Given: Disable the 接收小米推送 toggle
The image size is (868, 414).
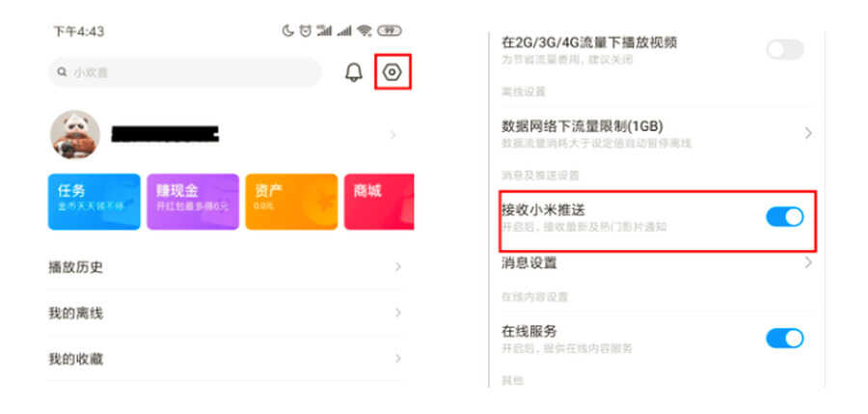Looking at the screenshot, I should (x=784, y=217).
